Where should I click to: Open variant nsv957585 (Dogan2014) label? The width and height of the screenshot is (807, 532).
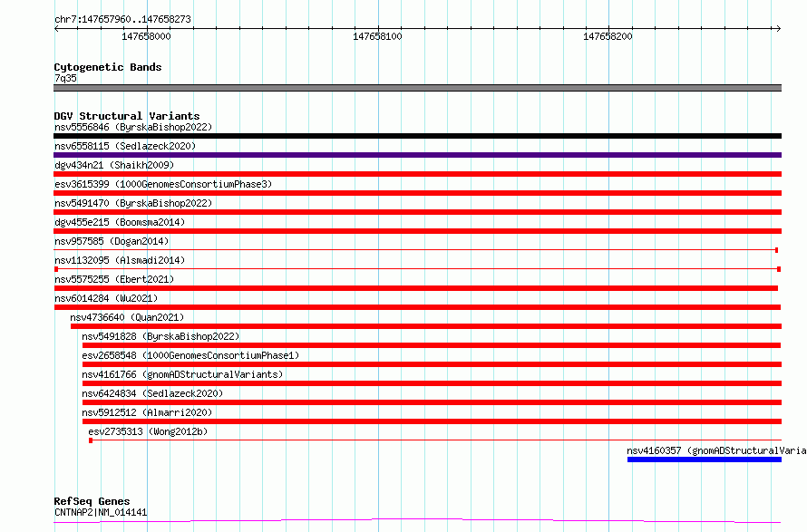(112, 241)
